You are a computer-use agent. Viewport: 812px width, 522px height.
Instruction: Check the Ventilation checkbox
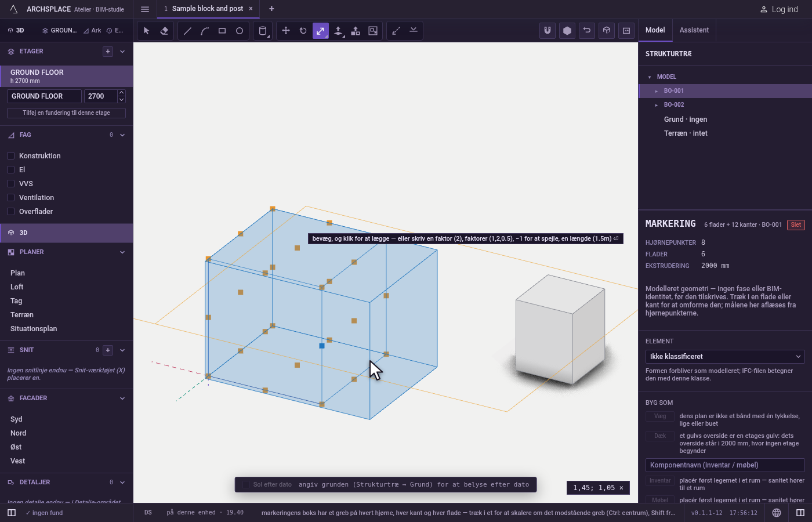tap(10, 197)
